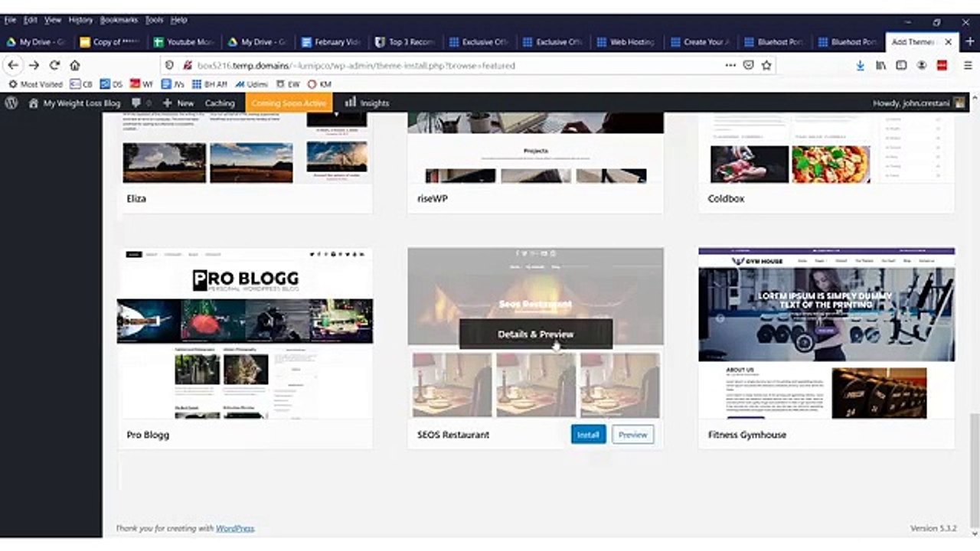Open the CB bookmark
This screenshot has width=980, height=551.
(81, 84)
